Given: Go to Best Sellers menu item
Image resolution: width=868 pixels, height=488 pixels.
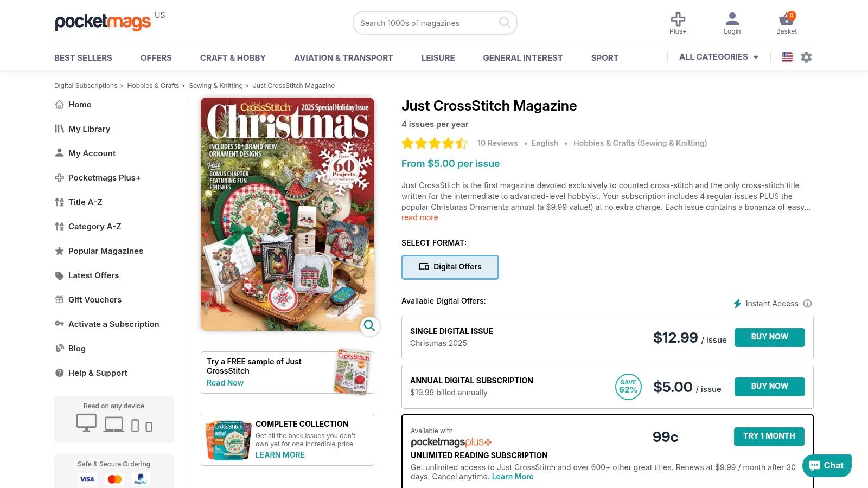Looking at the screenshot, I should pos(83,57).
